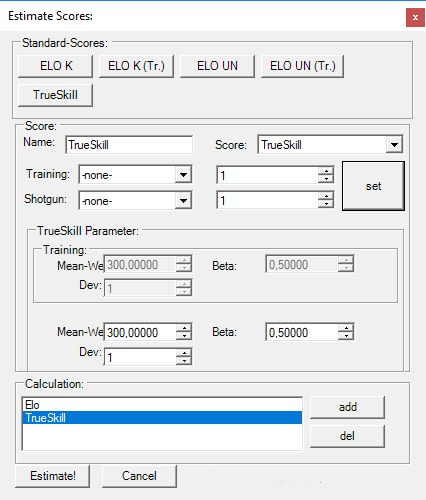
Task: Decrease the enabled Beta value
Action: (x=346, y=336)
